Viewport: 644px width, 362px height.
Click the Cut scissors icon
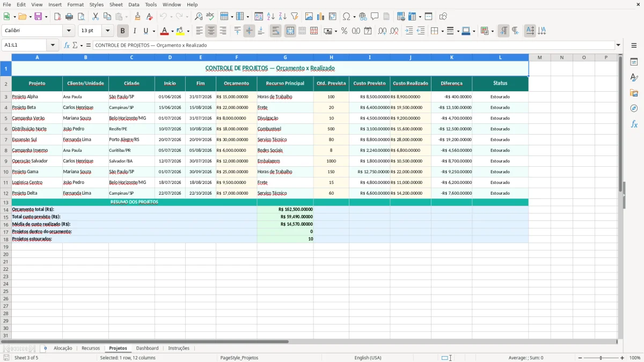tap(96, 17)
